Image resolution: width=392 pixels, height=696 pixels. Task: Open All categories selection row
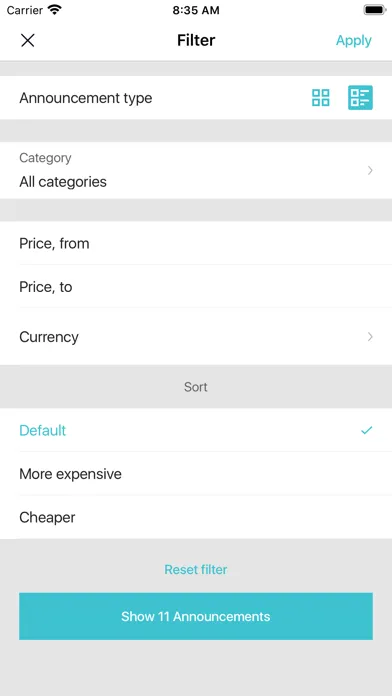click(196, 170)
